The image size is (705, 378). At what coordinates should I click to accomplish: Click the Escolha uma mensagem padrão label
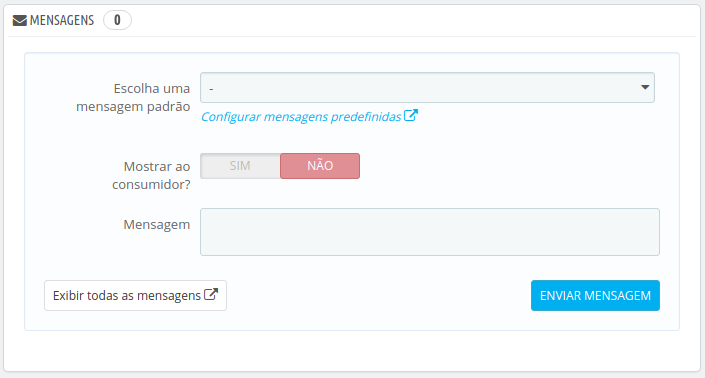click(133, 97)
